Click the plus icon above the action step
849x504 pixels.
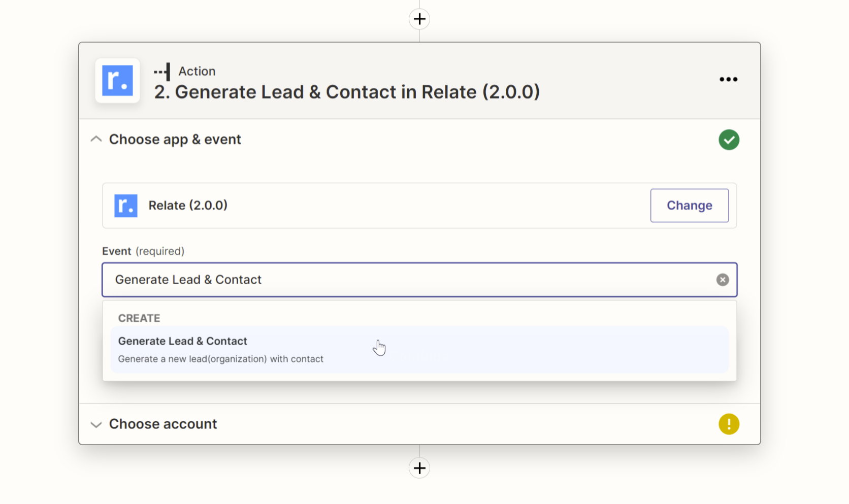419,19
